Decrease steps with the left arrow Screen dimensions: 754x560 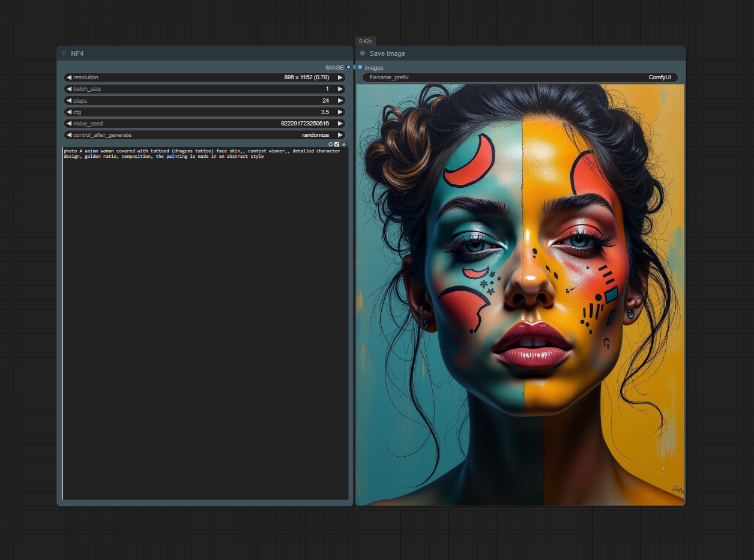pyautogui.click(x=69, y=100)
